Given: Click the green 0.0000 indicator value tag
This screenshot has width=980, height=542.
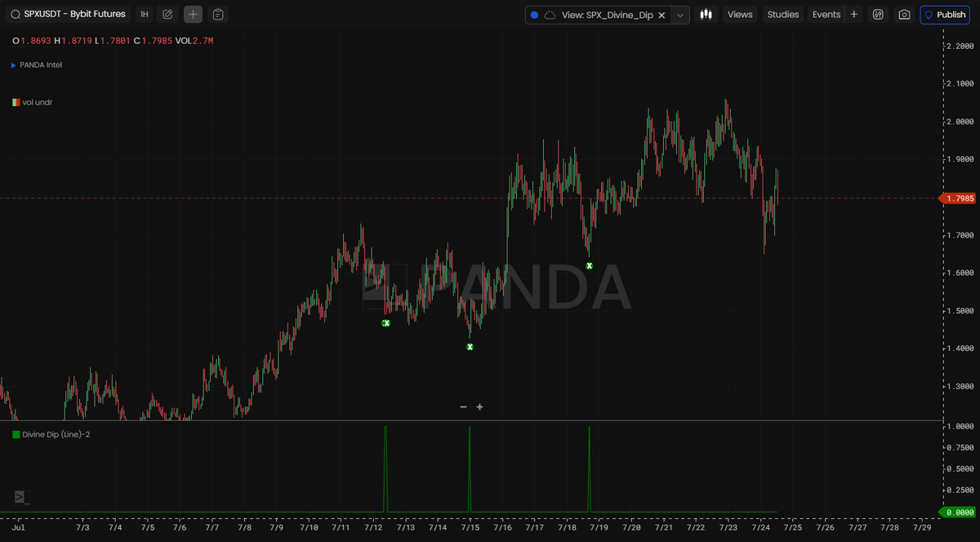Looking at the screenshot, I should pyautogui.click(x=958, y=512).
